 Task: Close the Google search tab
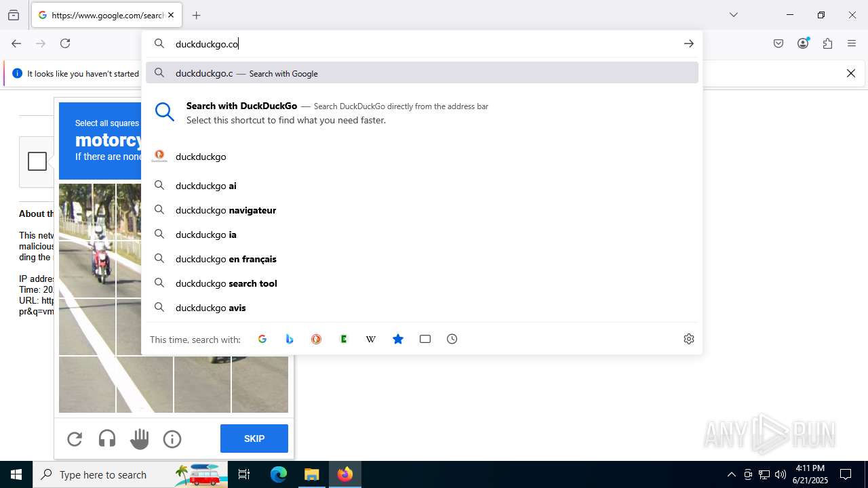tap(171, 15)
